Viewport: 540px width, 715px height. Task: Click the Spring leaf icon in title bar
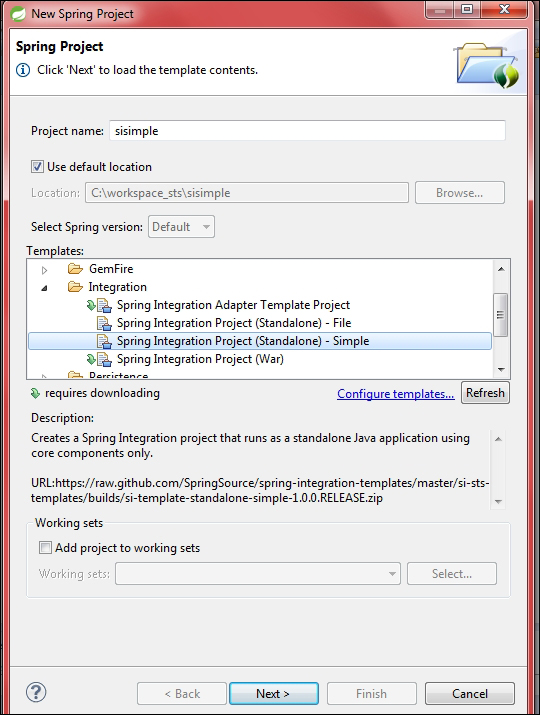pos(18,14)
